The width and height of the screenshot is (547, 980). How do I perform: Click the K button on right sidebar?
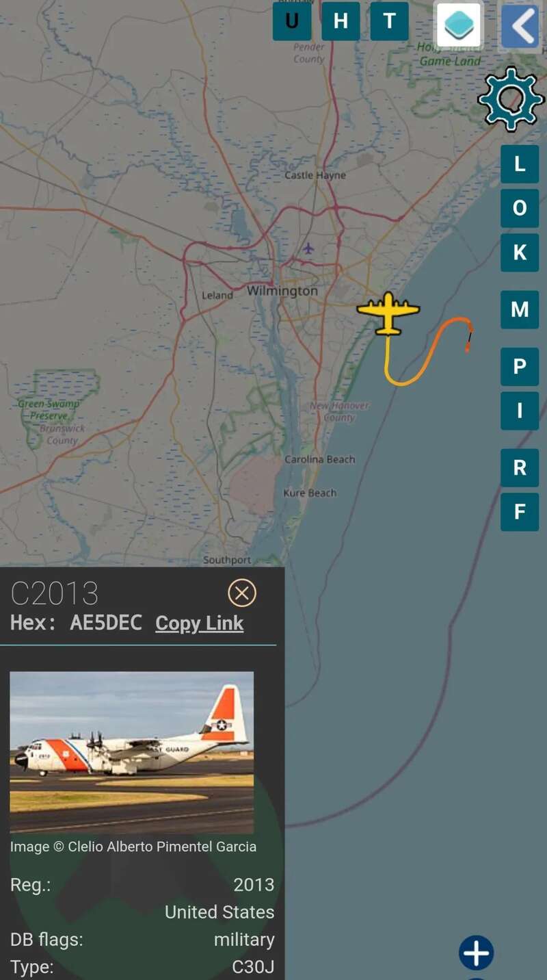[520, 253]
